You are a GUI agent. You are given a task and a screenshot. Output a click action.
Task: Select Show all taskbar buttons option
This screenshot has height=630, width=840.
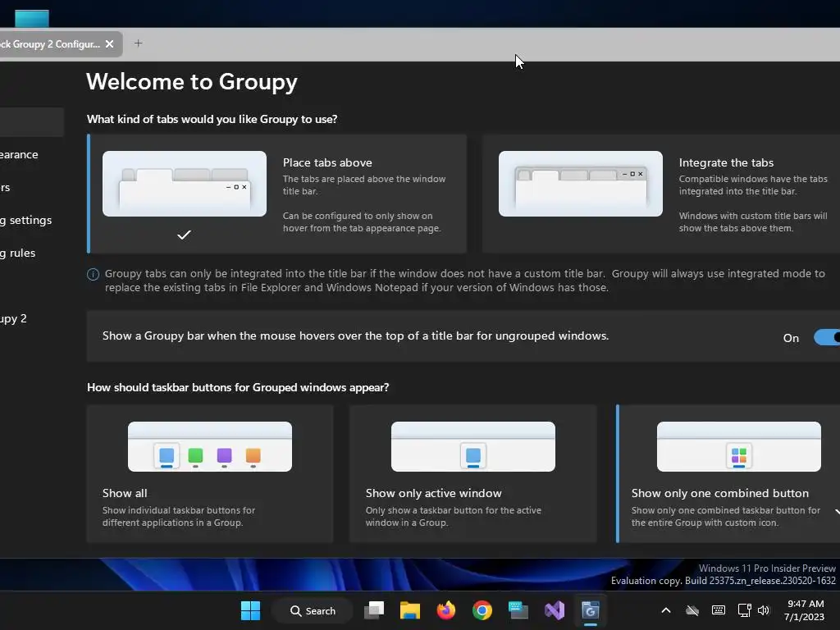[210, 473]
